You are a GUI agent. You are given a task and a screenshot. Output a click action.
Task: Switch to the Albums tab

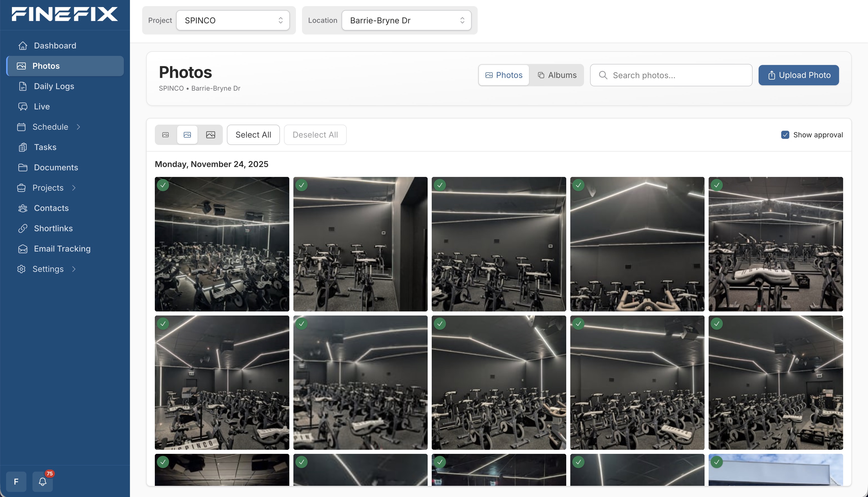(557, 75)
